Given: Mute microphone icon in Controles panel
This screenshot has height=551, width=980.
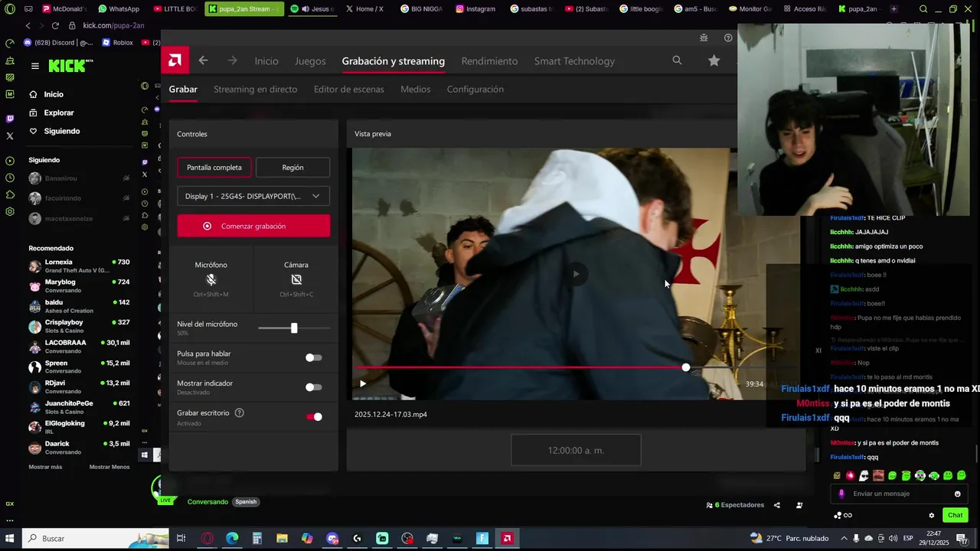Looking at the screenshot, I should tap(211, 280).
